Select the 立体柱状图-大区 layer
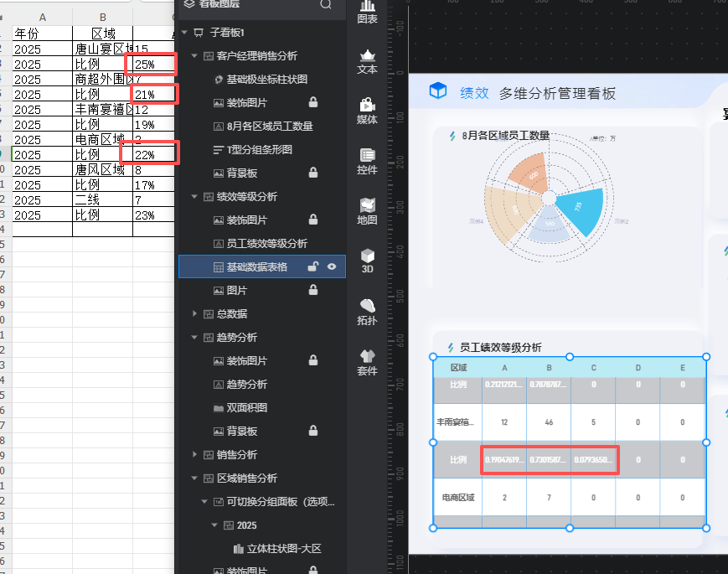This screenshot has height=574, width=728. 284,549
